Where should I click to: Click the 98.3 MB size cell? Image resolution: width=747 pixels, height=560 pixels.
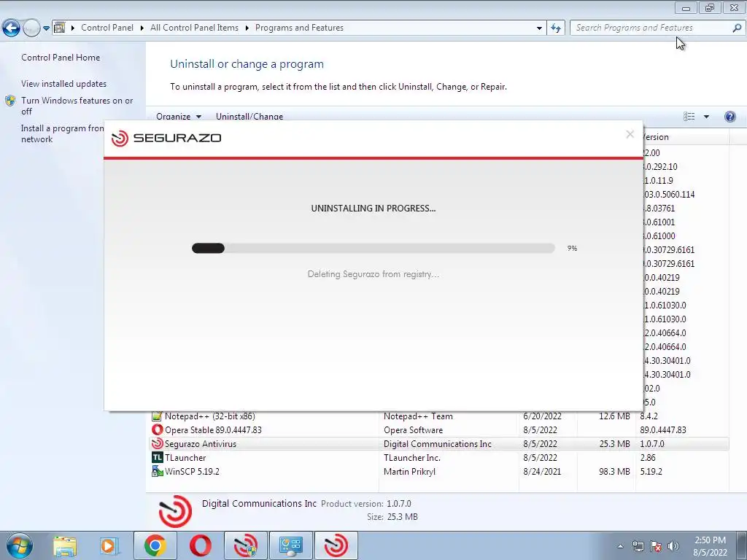tap(614, 472)
